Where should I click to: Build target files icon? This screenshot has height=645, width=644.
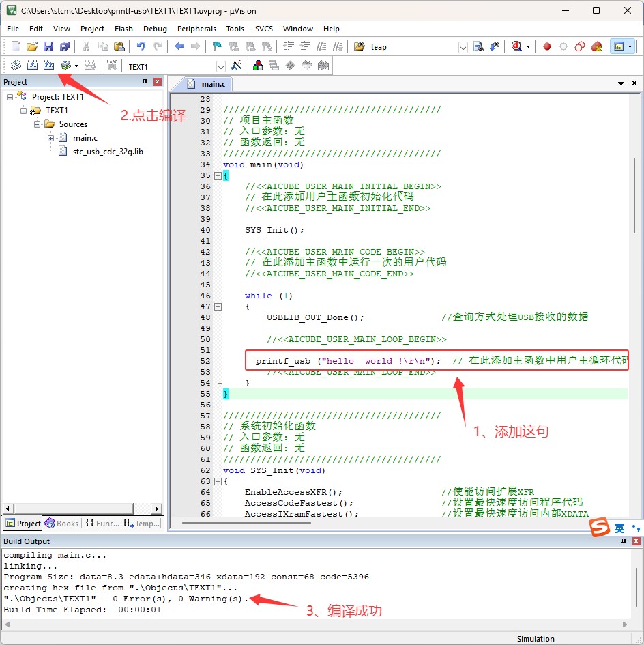click(33, 65)
